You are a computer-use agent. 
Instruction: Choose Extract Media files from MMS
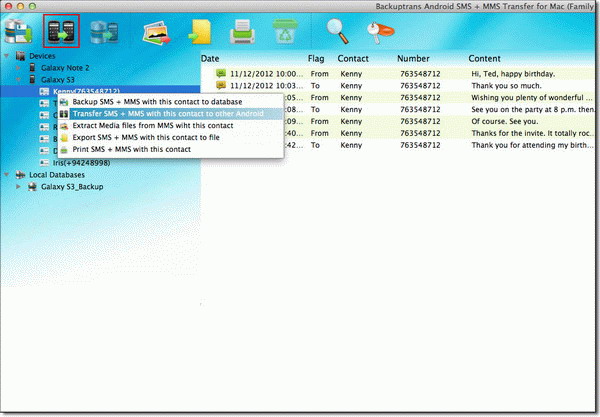coord(171,125)
